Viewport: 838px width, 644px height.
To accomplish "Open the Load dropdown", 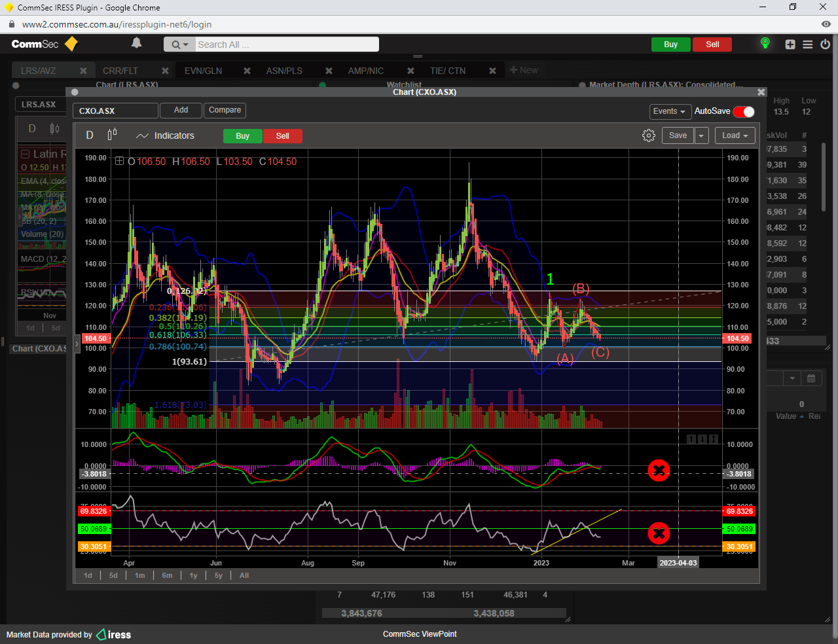I will 735,135.
